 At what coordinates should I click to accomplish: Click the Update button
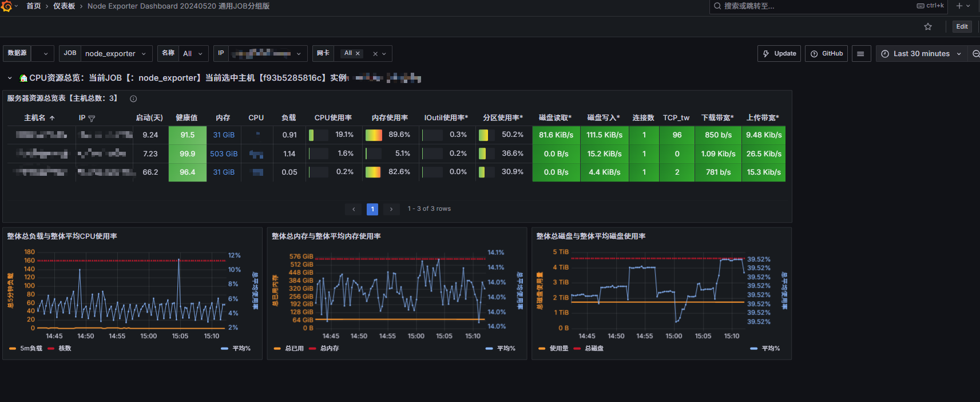[780, 53]
